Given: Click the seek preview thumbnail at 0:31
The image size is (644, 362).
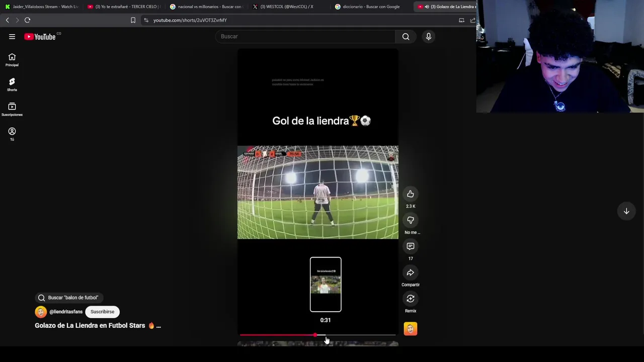Looking at the screenshot, I should pyautogui.click(x=326, y=285).
